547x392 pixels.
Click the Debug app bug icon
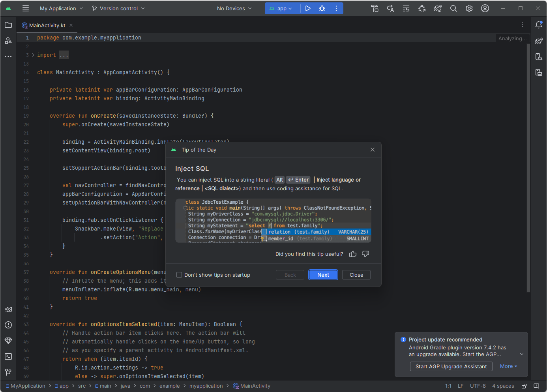click(322, 8)
